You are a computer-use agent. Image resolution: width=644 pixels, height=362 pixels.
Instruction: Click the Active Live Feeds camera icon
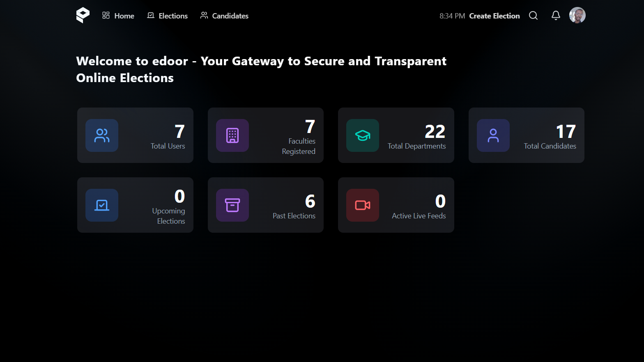363,205
